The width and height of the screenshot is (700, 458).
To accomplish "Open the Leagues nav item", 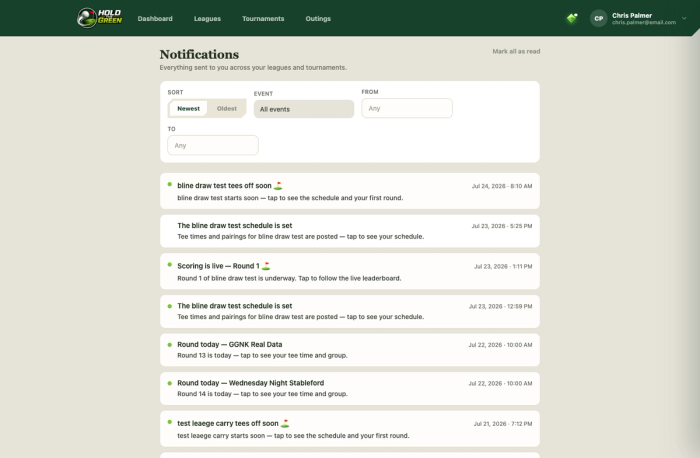I will point(207,19).
